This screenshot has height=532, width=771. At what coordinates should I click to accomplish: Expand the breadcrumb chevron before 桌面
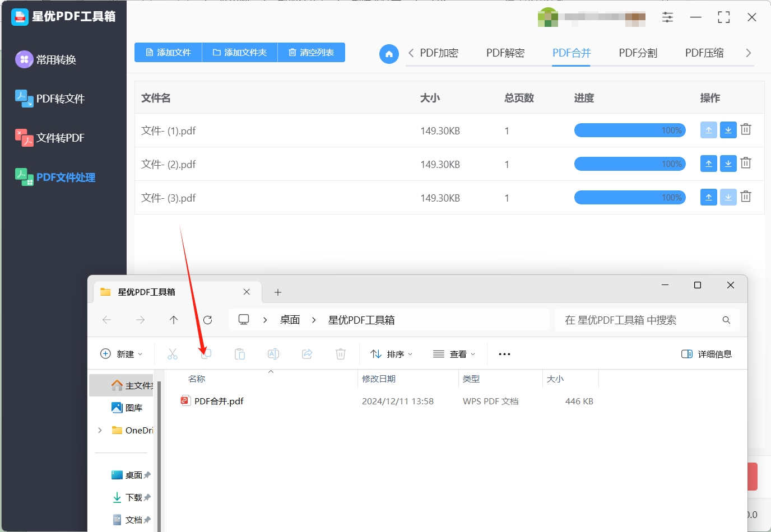(x=265, y=320)
